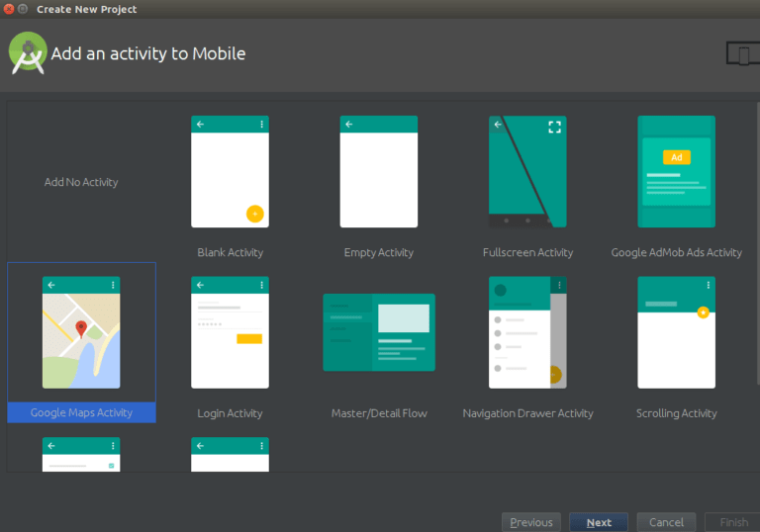Screen dimensions: 760x532
Task: Select the Master/Detail Flow template
Action: [379, 332]
